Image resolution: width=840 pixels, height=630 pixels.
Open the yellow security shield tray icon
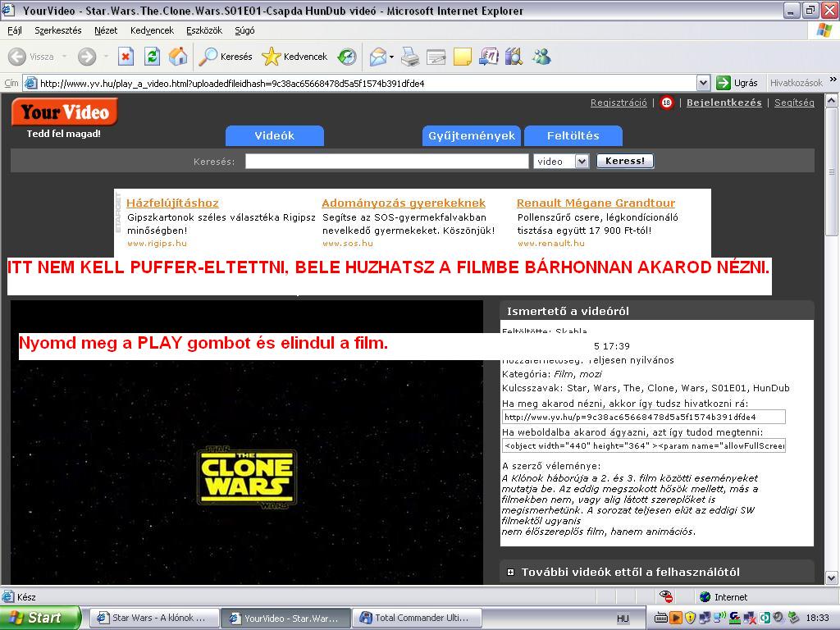(x=691, y=619)
